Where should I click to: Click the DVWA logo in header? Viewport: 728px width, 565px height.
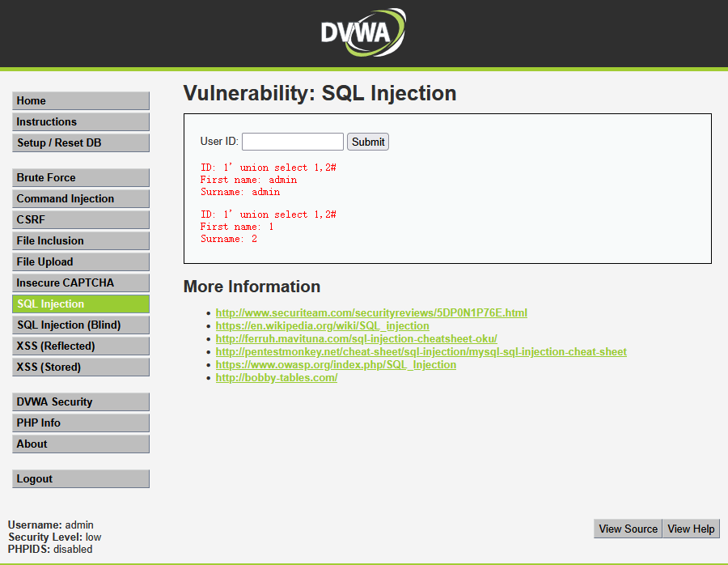click(x=363, y=32)
